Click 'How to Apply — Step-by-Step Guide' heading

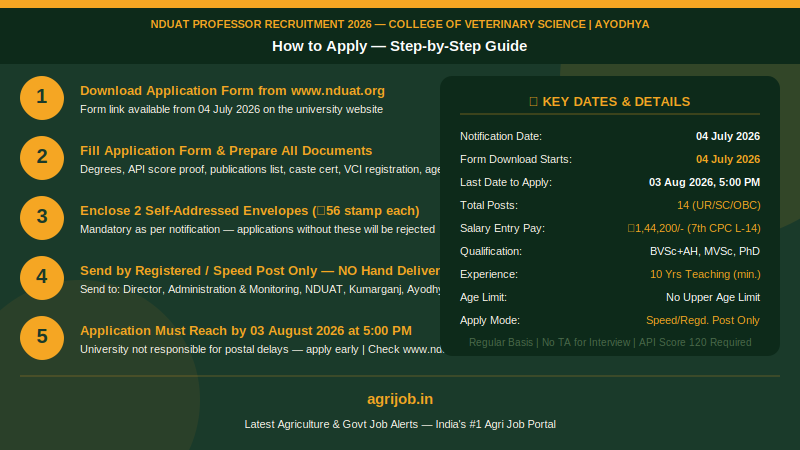[400, 46]
